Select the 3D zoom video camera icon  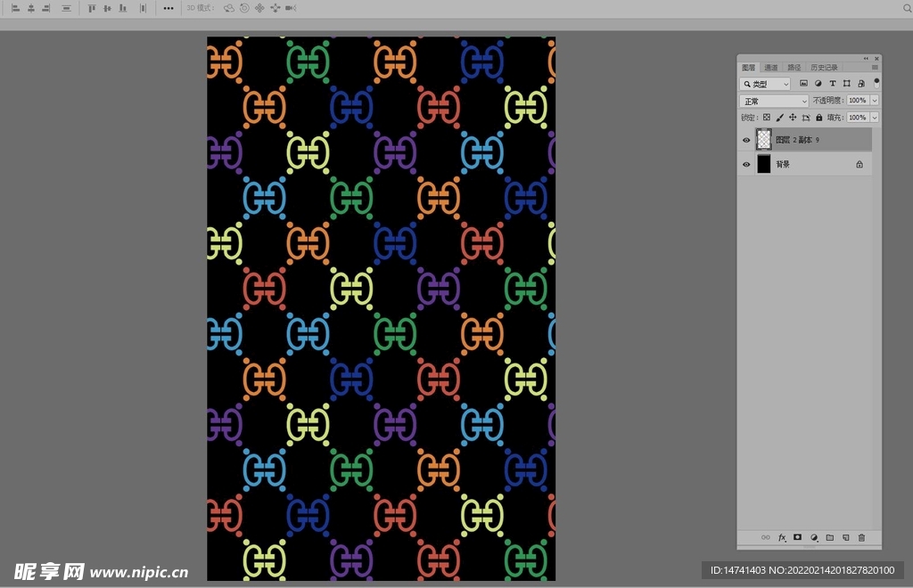point(291,8)
